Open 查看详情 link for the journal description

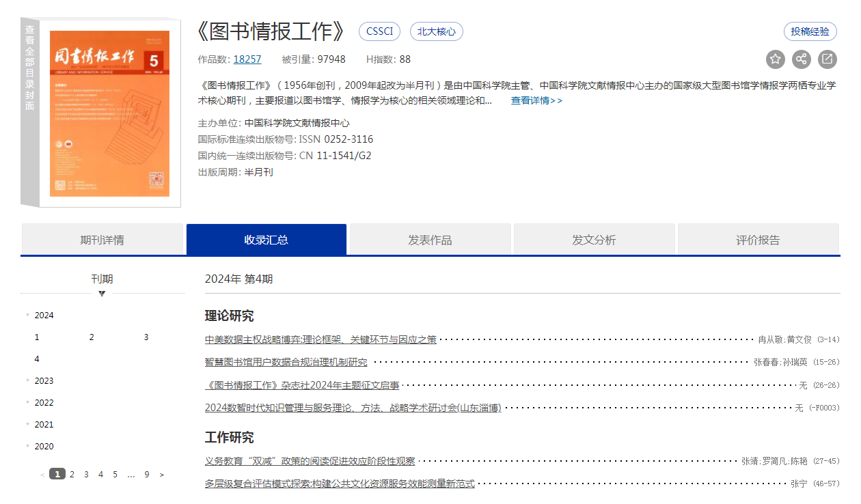(536, 100)
